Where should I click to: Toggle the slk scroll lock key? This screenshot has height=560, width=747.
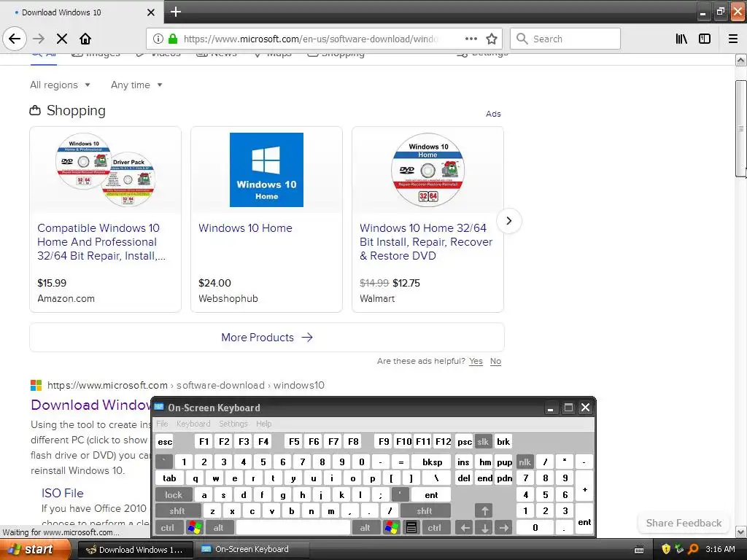pos(483,441)
